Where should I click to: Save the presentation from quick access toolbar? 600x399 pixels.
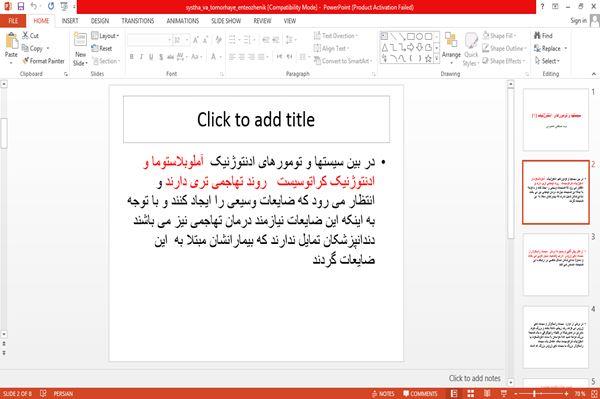21,7
